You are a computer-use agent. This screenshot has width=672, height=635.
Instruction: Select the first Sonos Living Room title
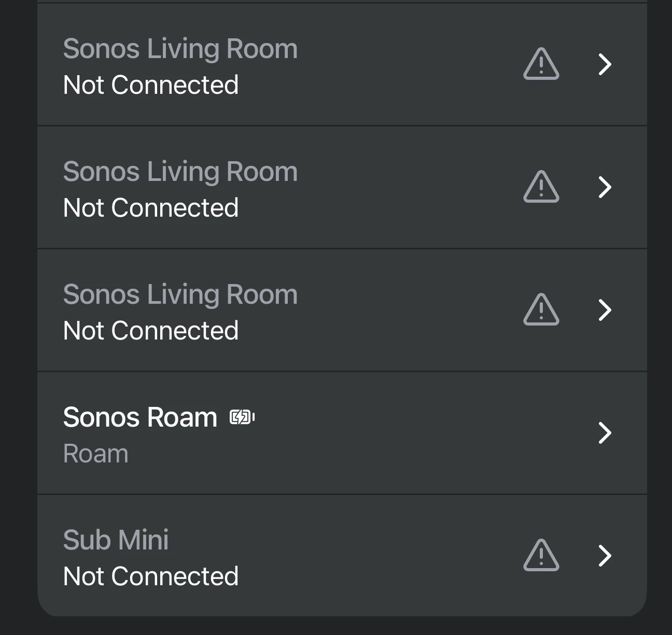click(180, 50)
